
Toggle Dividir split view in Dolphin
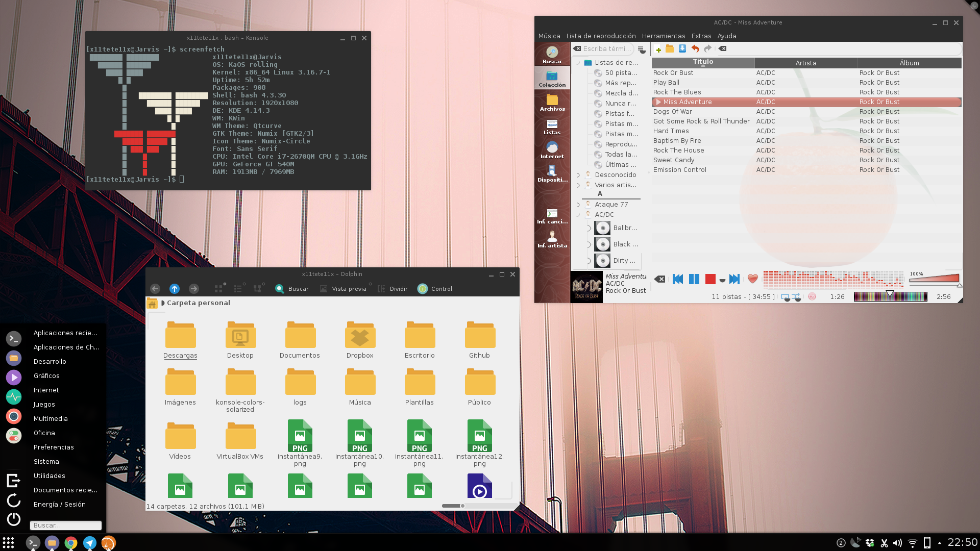393,289
